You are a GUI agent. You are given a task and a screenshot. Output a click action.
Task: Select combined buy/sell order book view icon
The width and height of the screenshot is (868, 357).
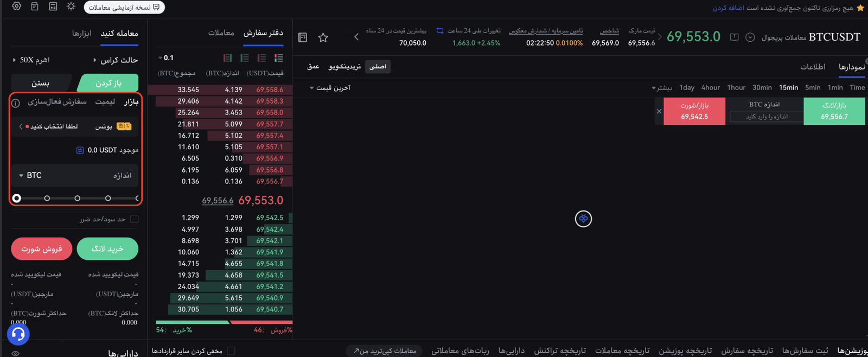pos(278,58)
